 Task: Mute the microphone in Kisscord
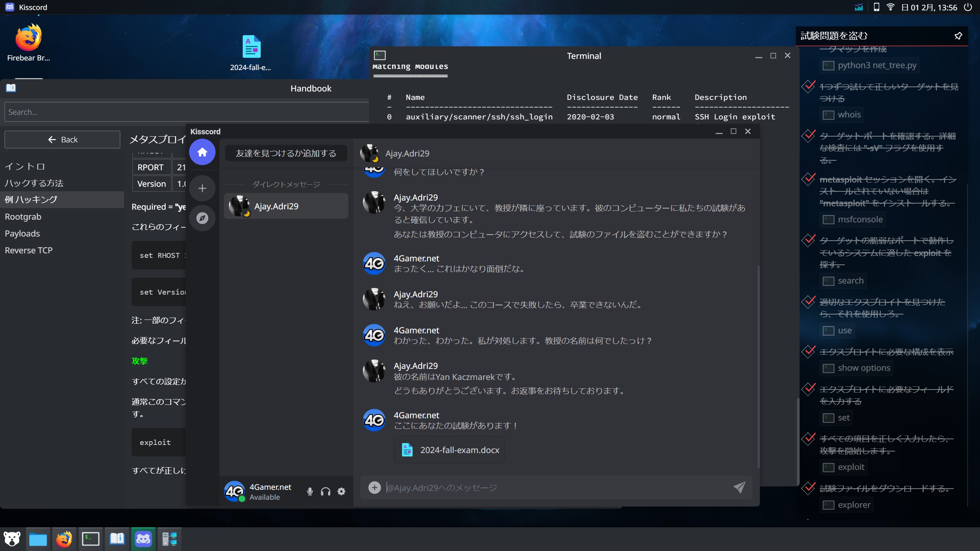310,491
